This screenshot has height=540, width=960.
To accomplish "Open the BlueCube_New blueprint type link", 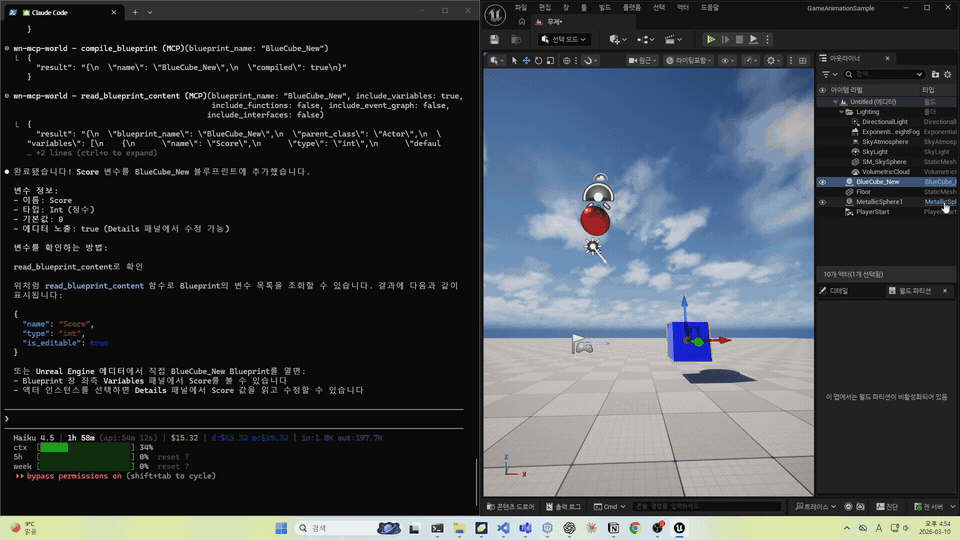I will (940, 182).
